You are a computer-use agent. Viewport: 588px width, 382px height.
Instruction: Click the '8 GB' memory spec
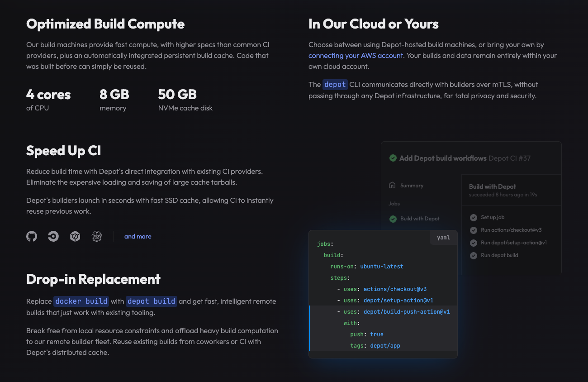[x=114, y=95]
